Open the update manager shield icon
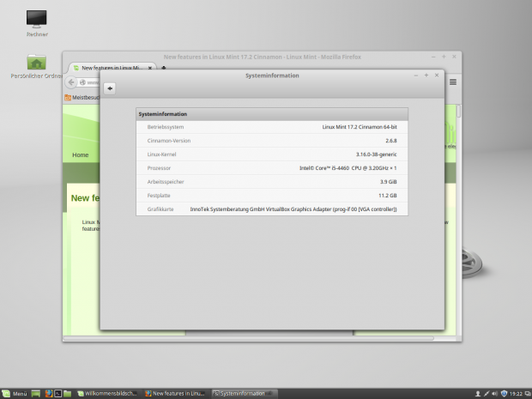 (504, 394)
